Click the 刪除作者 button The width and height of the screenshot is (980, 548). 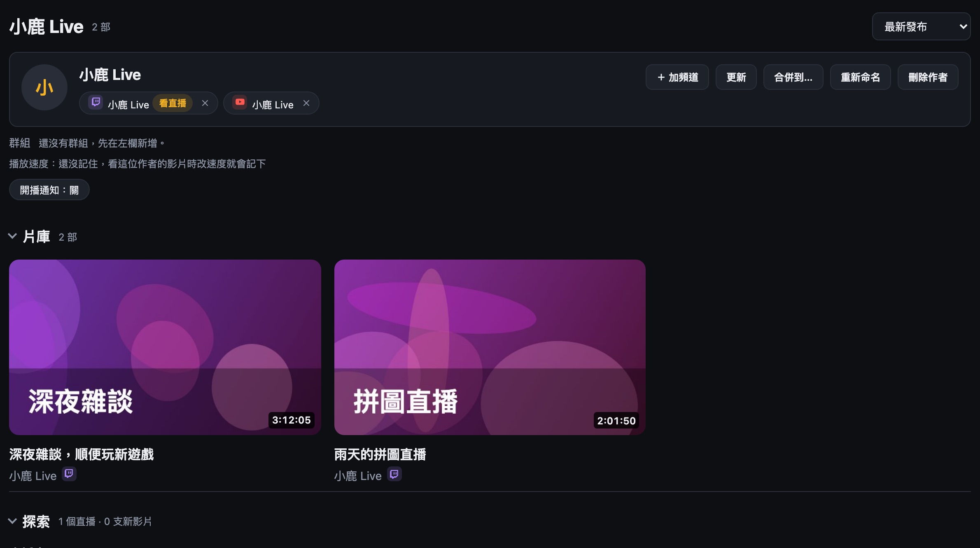pyautogui.click(x=928, y=77)
